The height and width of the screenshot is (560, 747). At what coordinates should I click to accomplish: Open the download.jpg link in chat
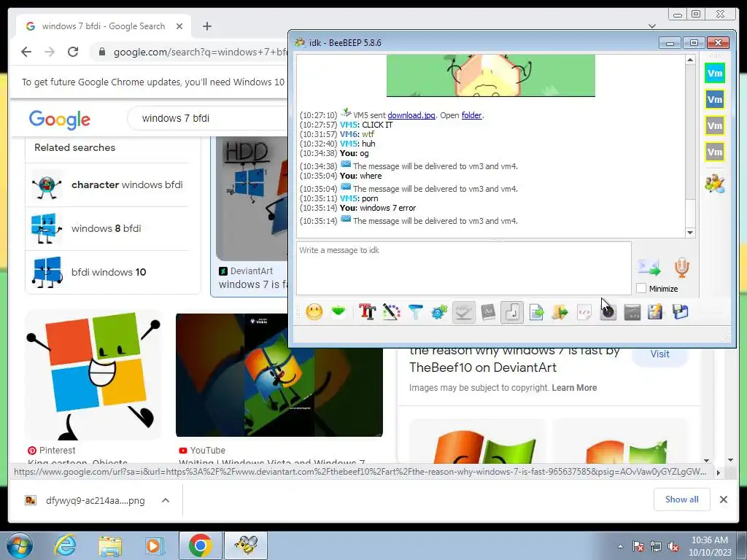(x=411, y=115)
